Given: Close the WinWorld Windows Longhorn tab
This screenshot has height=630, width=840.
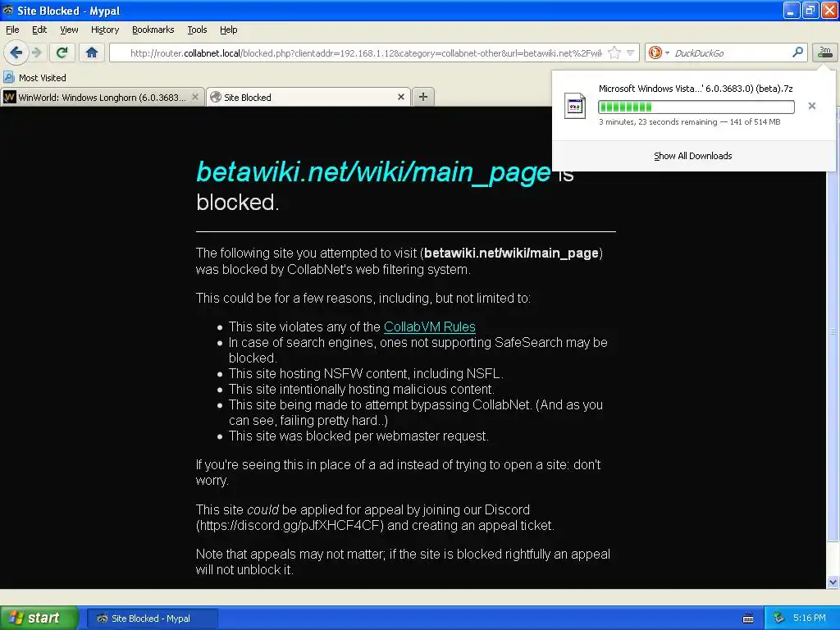Looking at the screenshot, I should point(195,97).
